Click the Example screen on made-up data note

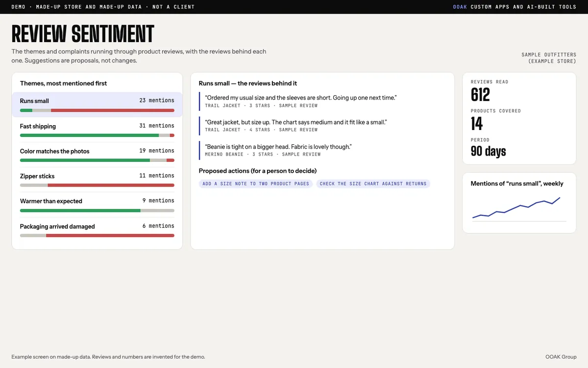108,357
